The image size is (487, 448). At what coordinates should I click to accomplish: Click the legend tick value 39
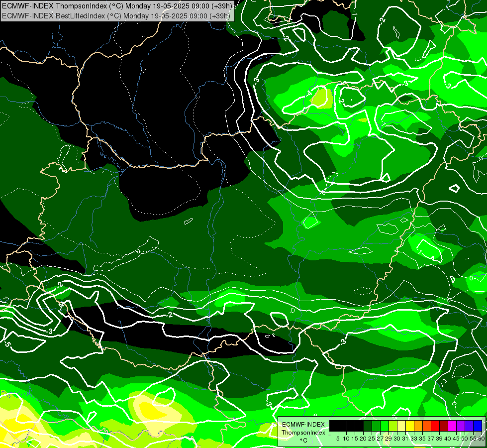439,439
